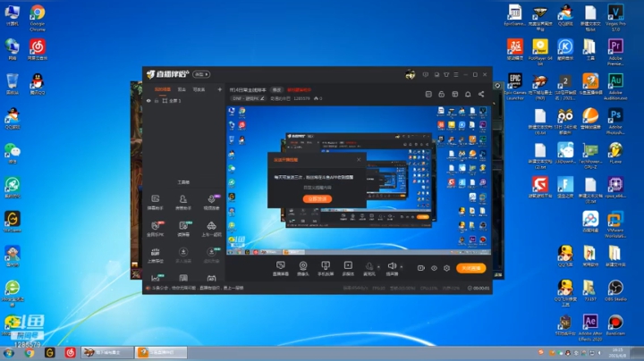Viewport: 644px width, 361px height.
Task: Click the red text link after the 修改 button
Action: (299, 90)
